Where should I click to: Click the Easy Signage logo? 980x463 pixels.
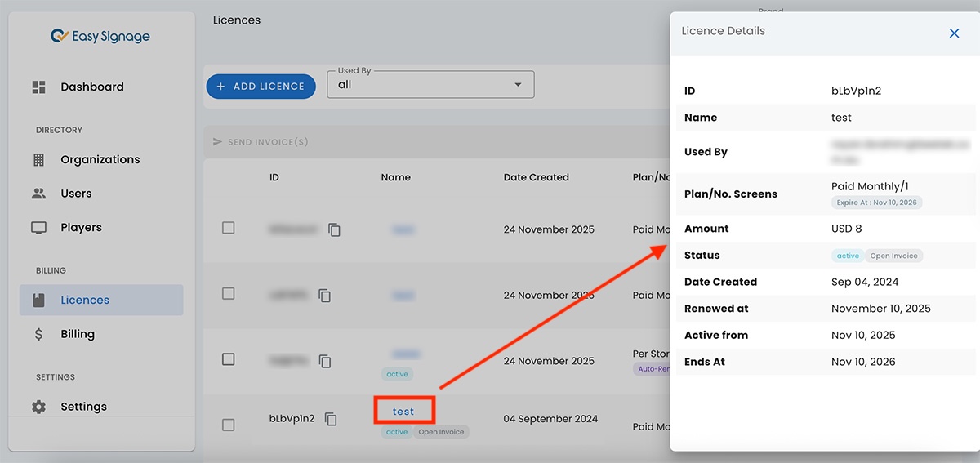point(100,36)
